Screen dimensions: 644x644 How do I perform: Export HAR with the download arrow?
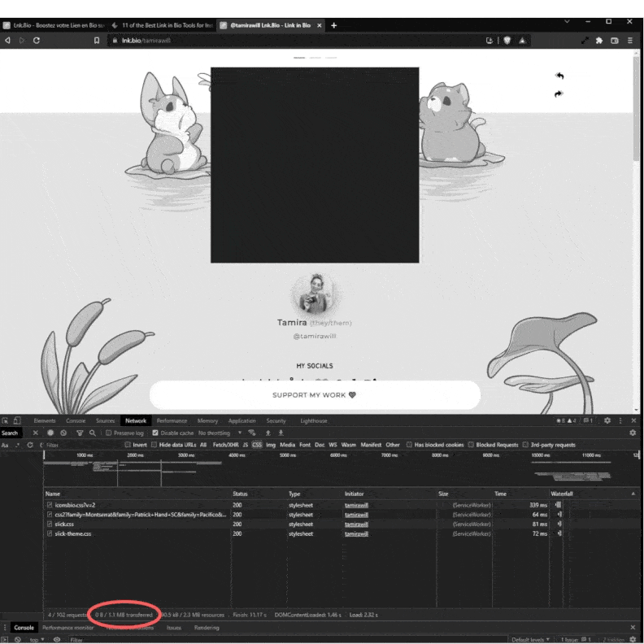(281, 433)
